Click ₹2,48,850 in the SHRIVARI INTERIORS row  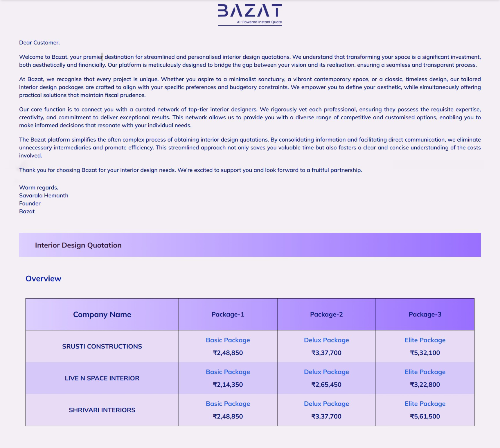pyautogui.click(x=228, y=417)
